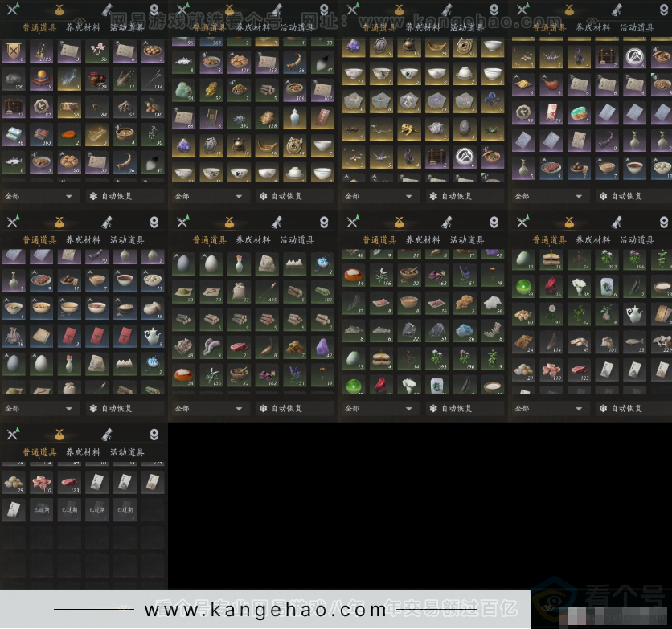
Task: Select the nuts pile item, count 60
Action: 524,314
